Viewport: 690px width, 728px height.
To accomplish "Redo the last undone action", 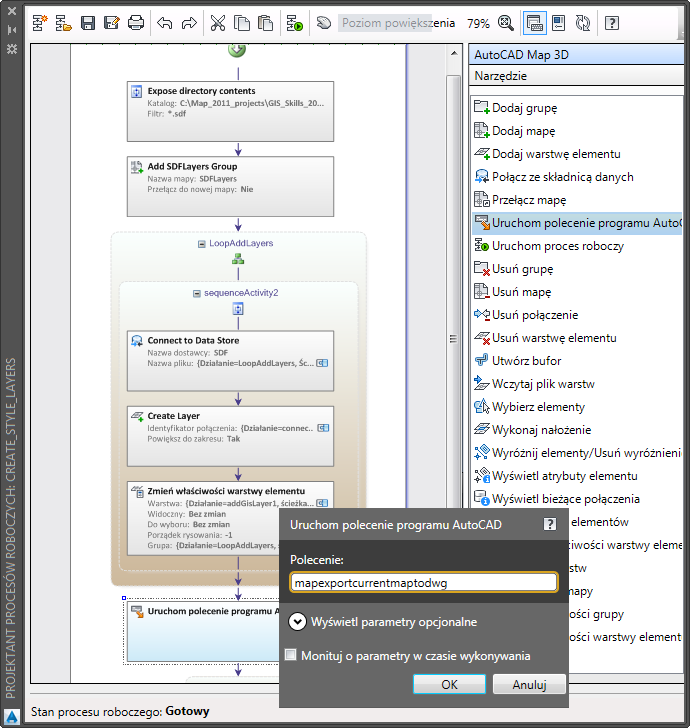I will point(189,23).
